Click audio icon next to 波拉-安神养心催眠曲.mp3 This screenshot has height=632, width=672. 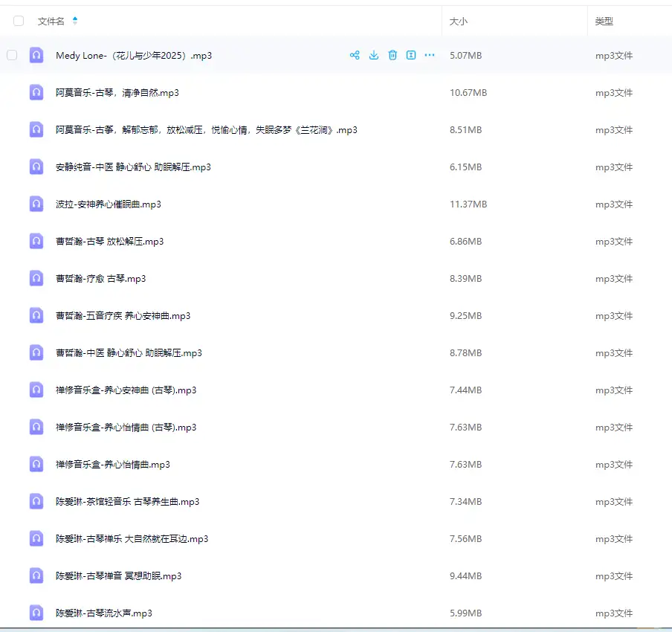[36, 204]
